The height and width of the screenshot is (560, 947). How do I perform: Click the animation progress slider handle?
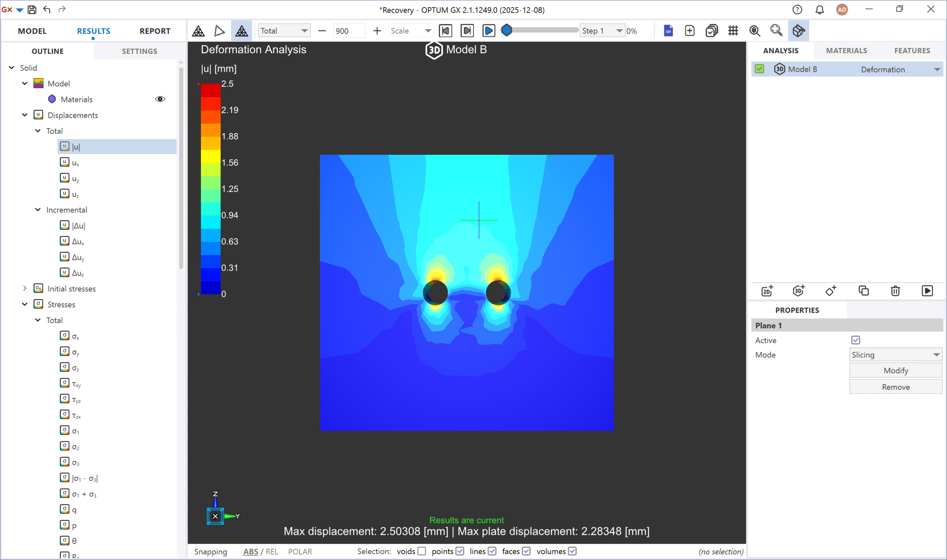(x=507, y=30)
